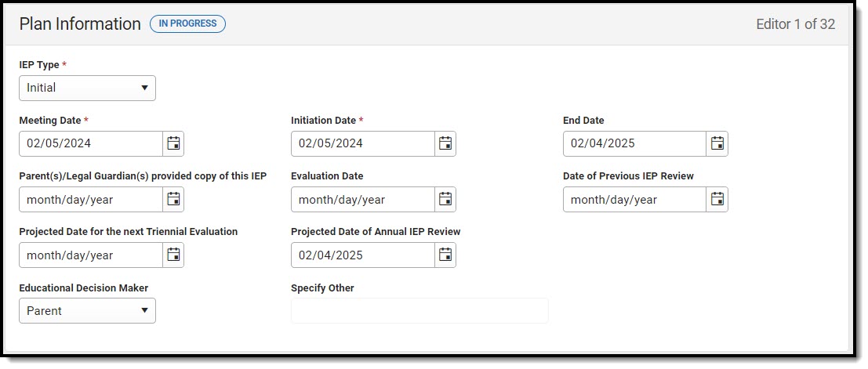Expand the IEP Type dropdown
The image size is (868, 369).
[88, 88]
